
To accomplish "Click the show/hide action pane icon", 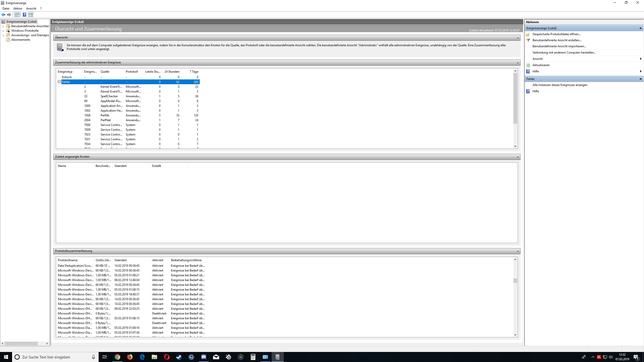I will coord(31,15).
